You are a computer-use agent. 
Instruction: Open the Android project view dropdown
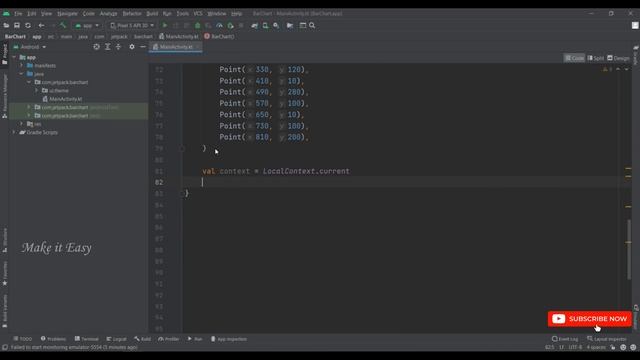point(30,47)
